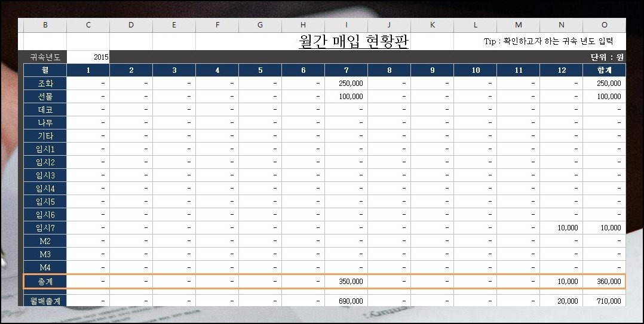Click the month 7 header cell
This screenshot has height=324, width=644.
346,70
